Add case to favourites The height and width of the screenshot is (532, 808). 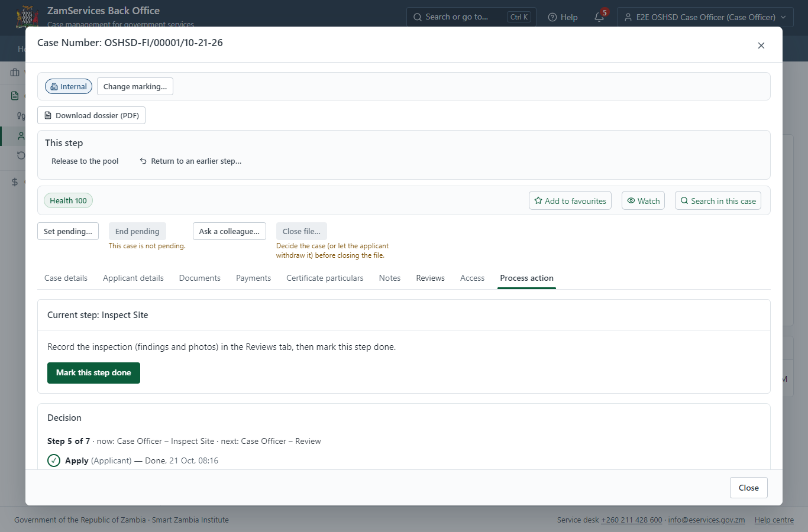570,200
